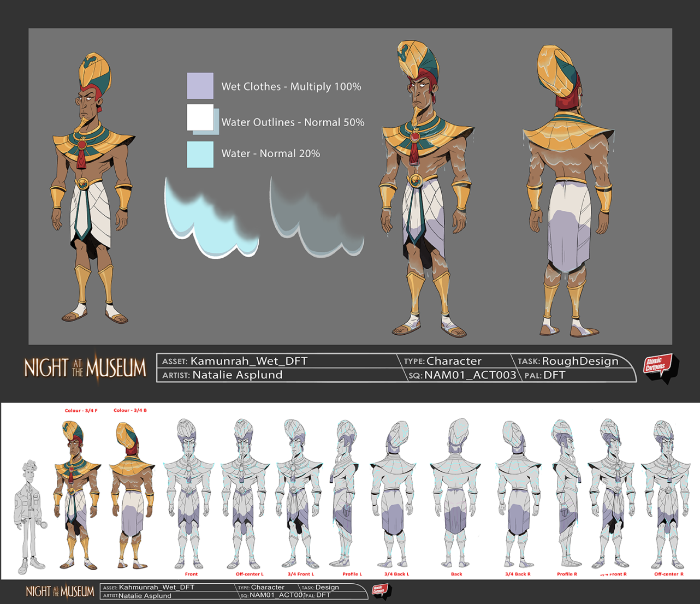Click the small Night at the Museum logo
The height and width of the screenshot is (604, 700).
(x=60, y=591)
